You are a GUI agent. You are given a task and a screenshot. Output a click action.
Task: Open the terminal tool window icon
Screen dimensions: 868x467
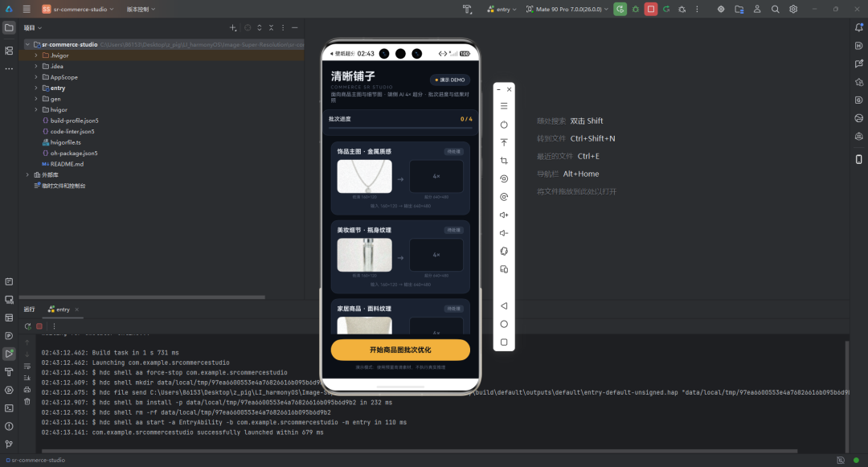point(9,408)
